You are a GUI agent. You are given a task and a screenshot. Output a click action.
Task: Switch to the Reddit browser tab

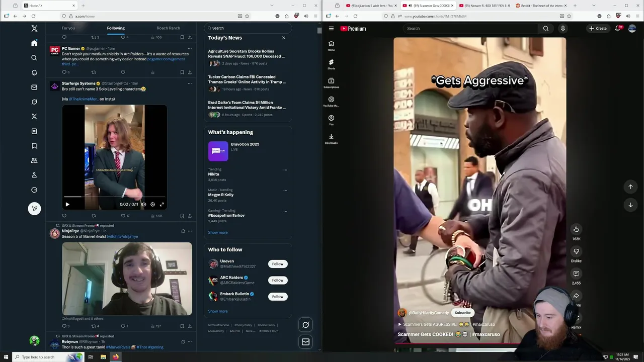tap(540, 6)
